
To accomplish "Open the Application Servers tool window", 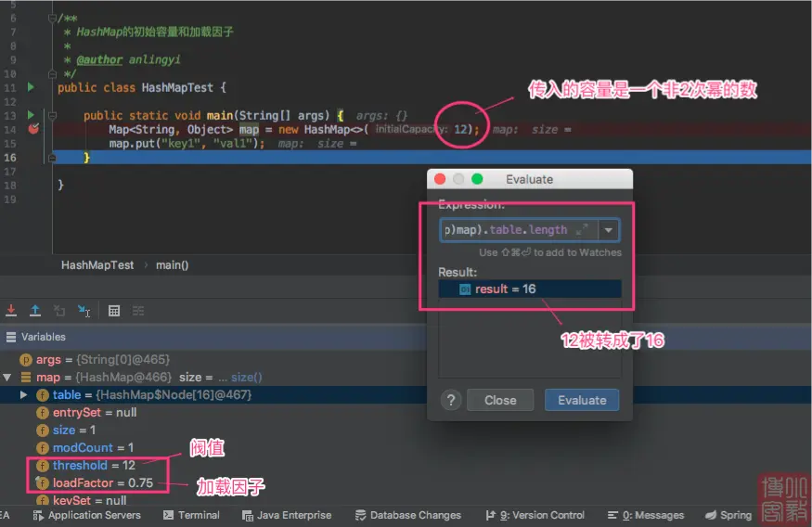I will tap(87, 515).
